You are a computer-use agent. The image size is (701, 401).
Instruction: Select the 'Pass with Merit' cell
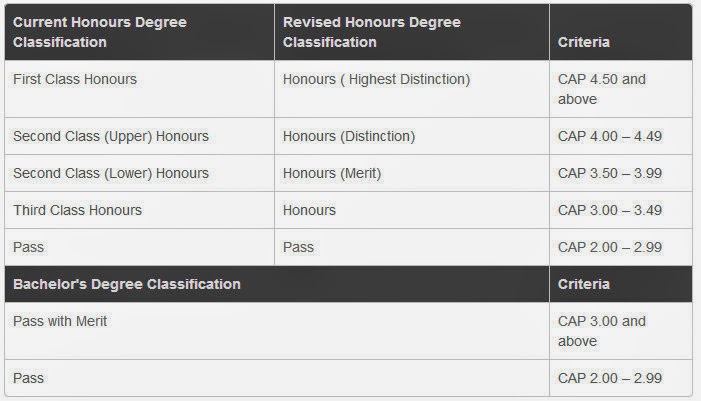tap(60, 321)
